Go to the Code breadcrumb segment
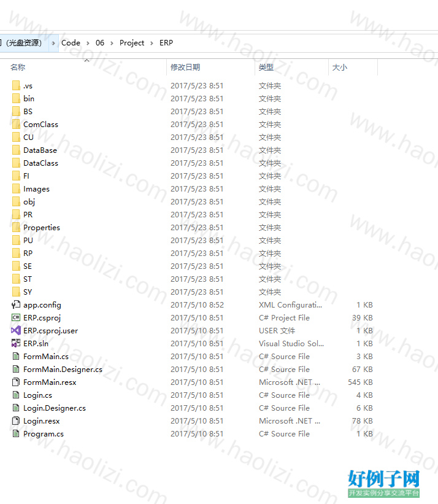 pos(71,43)
